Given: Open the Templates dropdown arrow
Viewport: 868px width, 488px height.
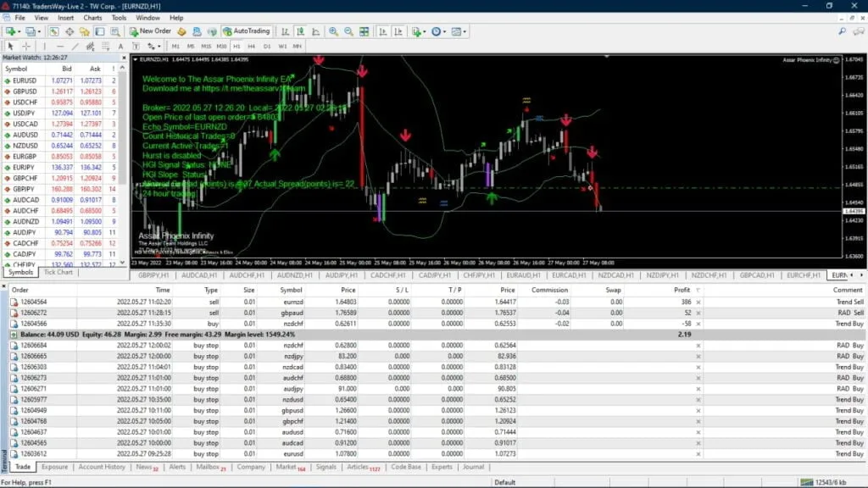Looking at the screenshot, I should (465, 31).
